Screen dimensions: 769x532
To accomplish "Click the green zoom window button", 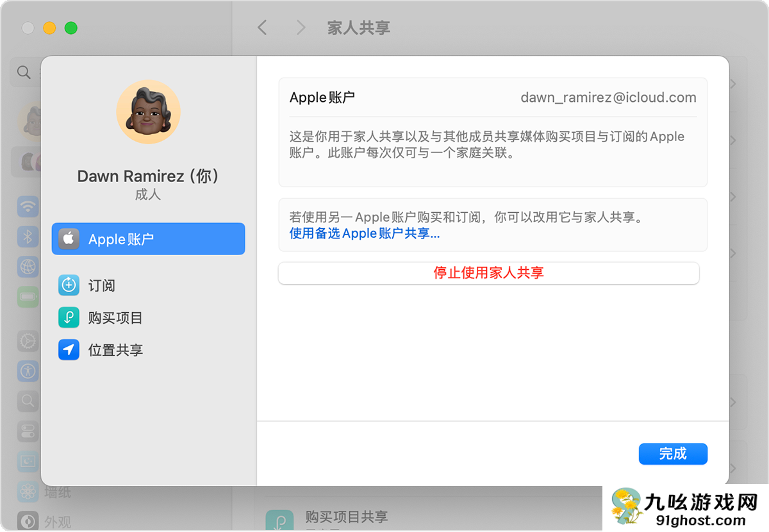I will (x=71, y=28).
